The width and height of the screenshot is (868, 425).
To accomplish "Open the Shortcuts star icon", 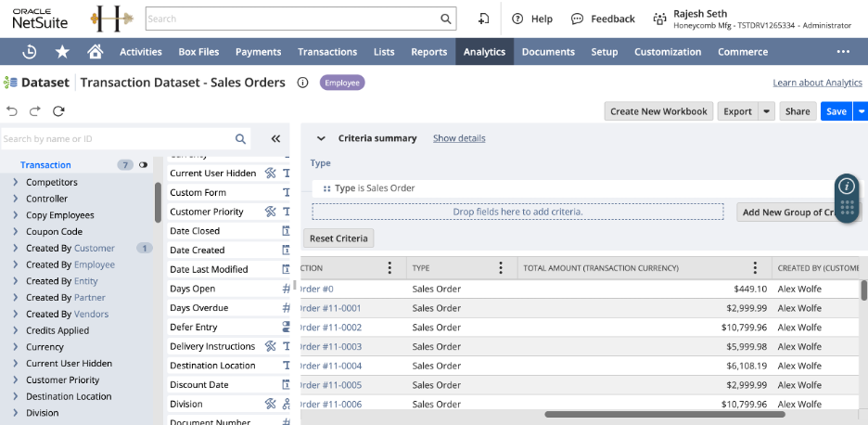I will [62, 52].
